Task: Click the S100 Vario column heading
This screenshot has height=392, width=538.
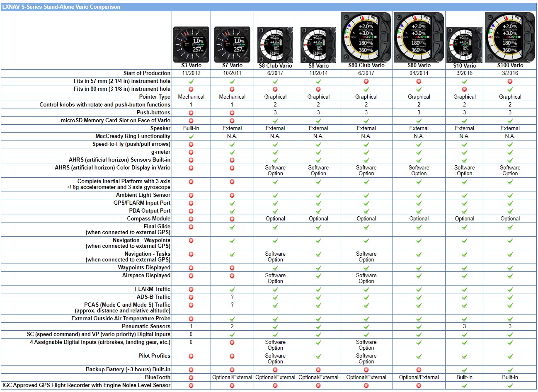Action: pyautogui.click(x=510, y=65)
